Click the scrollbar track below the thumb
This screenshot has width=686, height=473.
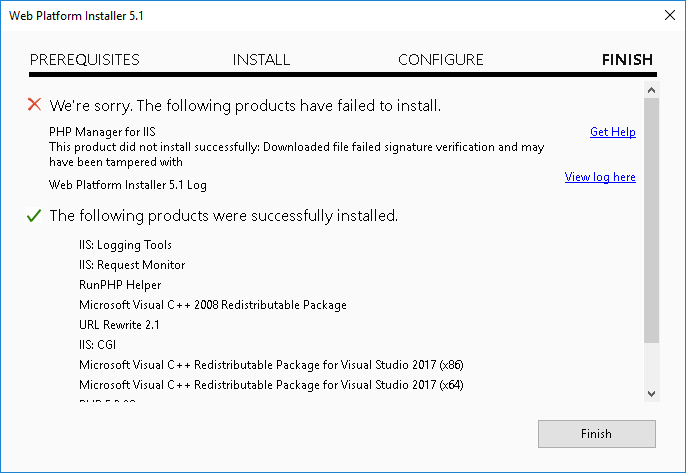(651, 364)
